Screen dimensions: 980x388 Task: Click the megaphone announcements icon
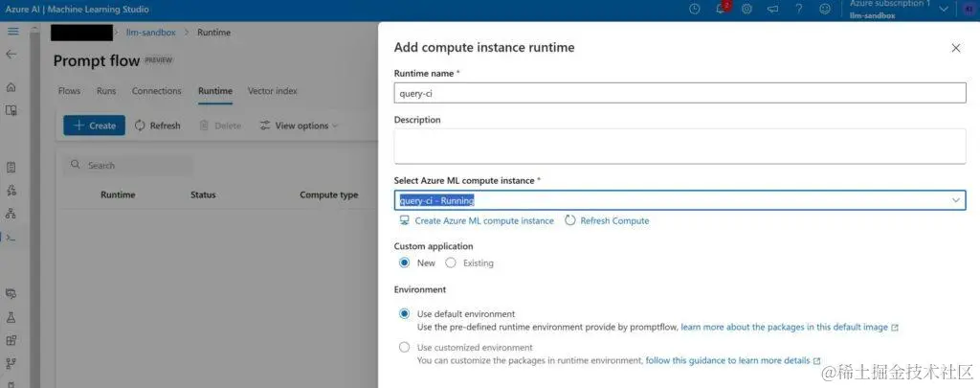point(772,10)
